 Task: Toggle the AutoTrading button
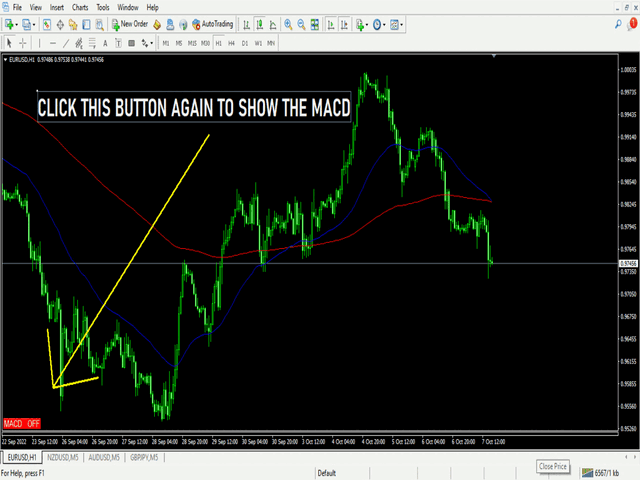tap(212, 24)
